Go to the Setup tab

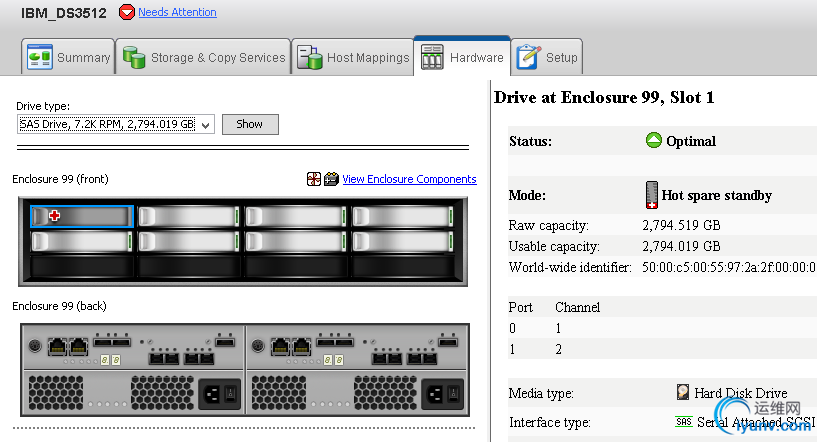click(547, 57)
